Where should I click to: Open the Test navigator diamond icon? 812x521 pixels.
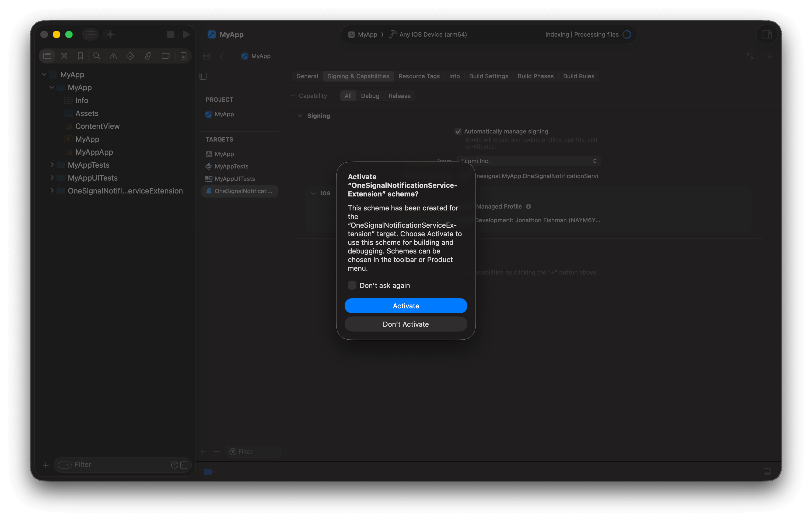pyautogui.click(x=130, y=56)
